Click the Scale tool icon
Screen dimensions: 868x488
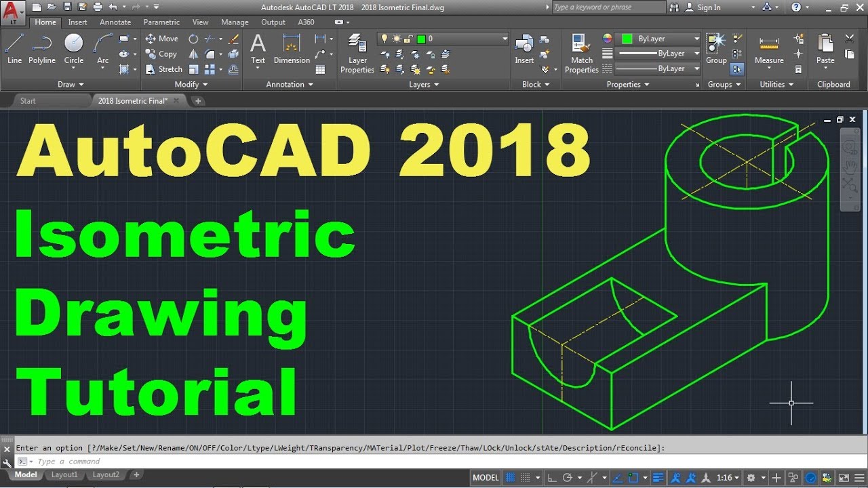point(193,69)
